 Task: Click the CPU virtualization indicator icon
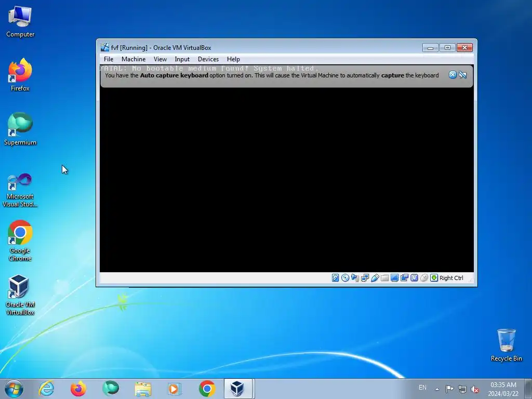(x=414, y=278)
